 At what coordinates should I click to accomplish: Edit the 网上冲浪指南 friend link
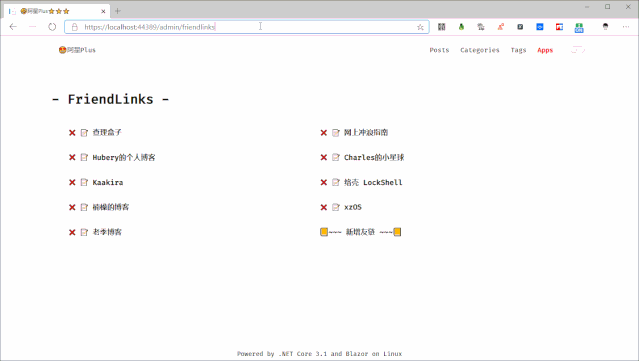coord(335,133)
